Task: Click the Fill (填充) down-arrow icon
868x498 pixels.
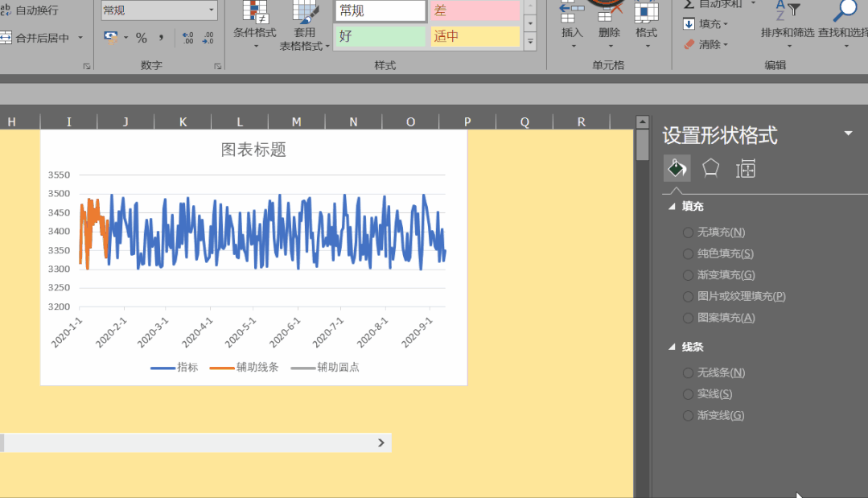Action: click(689, 24)
